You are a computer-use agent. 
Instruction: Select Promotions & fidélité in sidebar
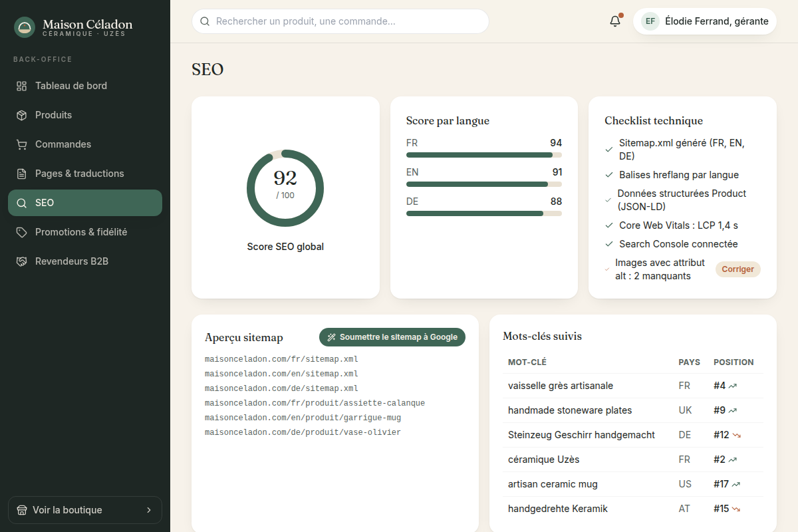click(x=85, y=232)
